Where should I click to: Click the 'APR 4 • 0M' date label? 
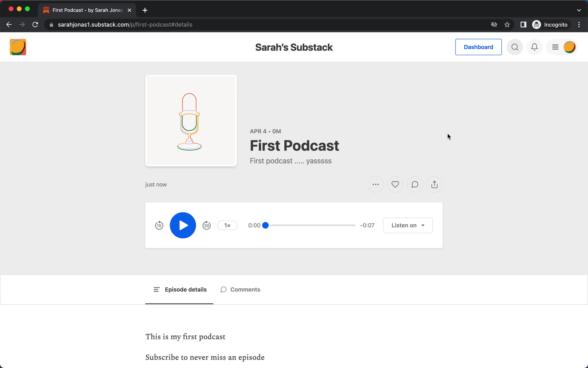coord(265,131)
